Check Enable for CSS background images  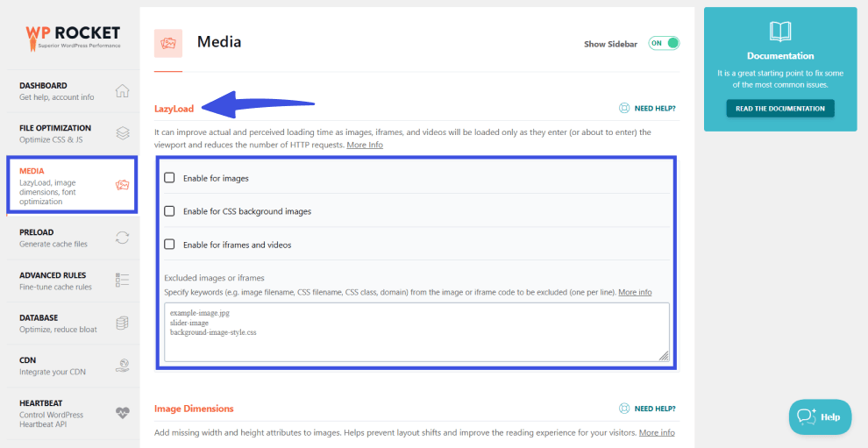pos(169,211)
